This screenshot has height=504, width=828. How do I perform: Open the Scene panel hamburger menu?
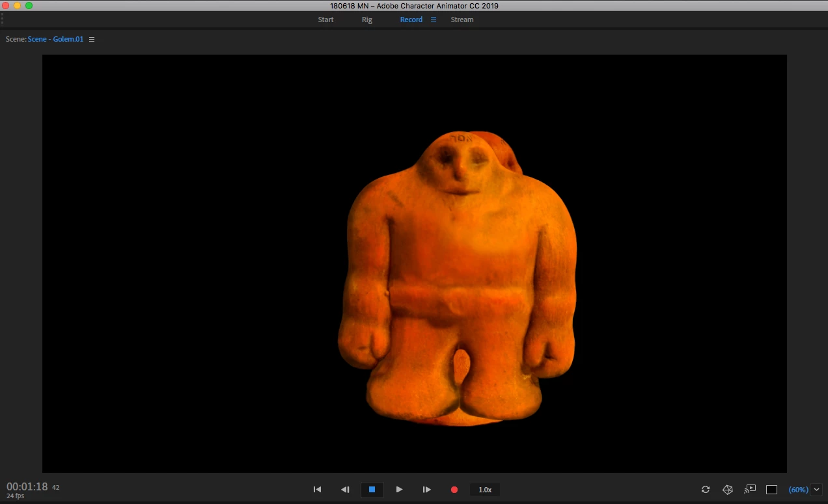click(x=92, y=40)
